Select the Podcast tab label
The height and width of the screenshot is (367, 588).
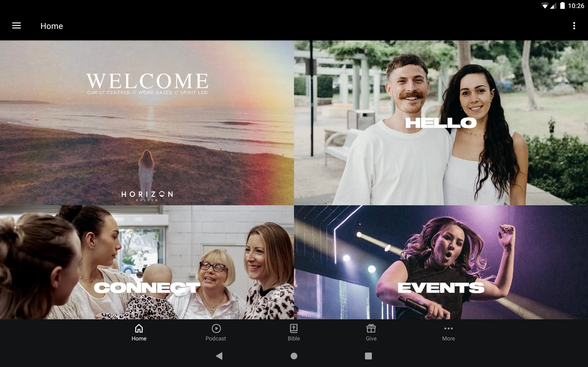216,338
